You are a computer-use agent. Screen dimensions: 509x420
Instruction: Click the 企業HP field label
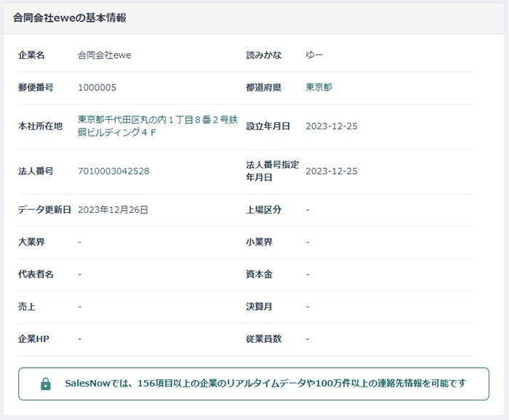[33, 339]
